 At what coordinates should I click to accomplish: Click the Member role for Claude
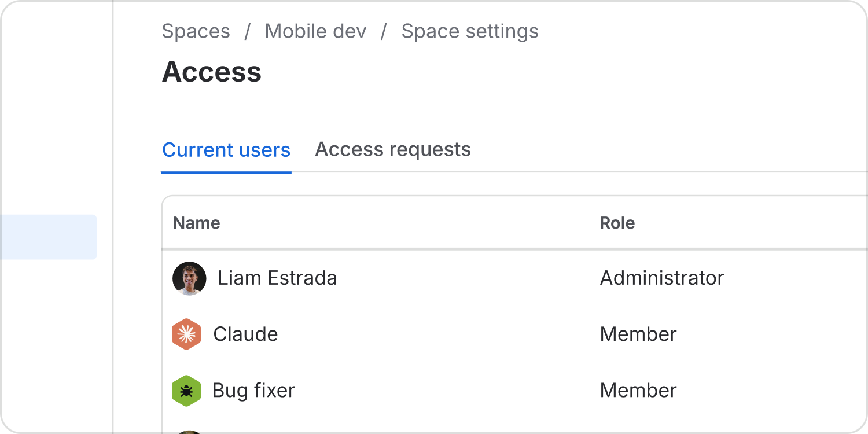(x=638, y=334)
